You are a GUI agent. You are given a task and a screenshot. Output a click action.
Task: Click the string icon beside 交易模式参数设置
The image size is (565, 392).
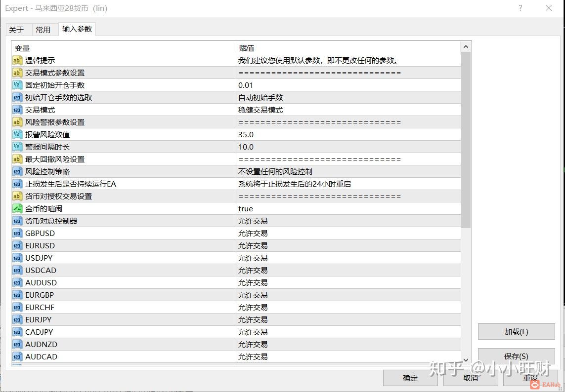click(x=17, y=73)
